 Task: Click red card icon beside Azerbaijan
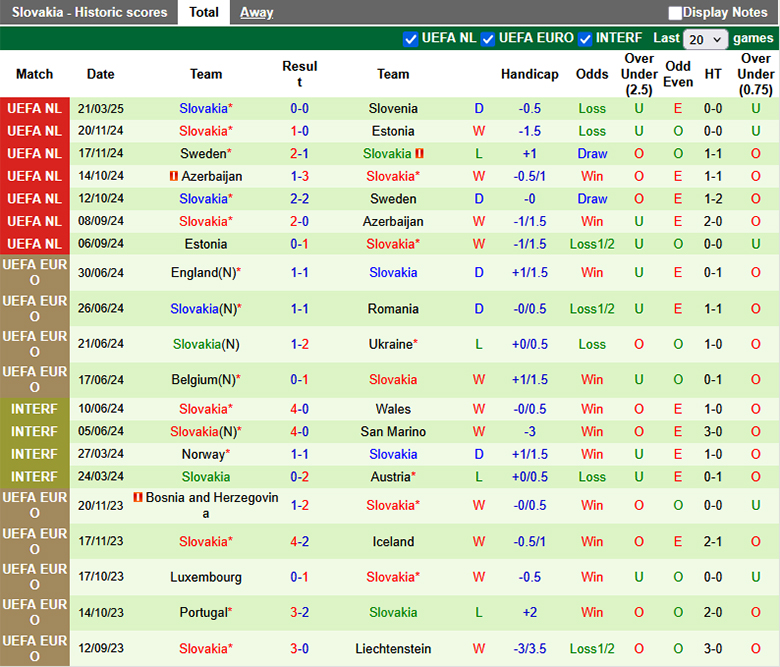(x=174, y=176)
